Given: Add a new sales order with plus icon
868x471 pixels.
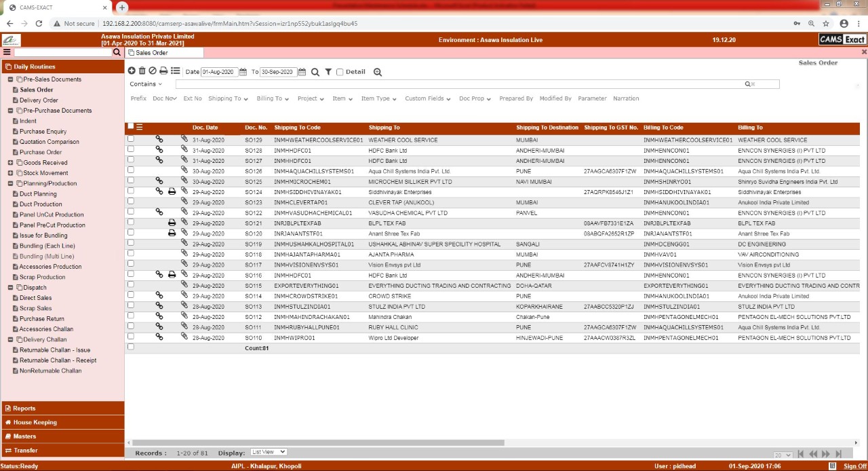Looking at the screenshot, I should pyautogui.click(x=132, y=71).
